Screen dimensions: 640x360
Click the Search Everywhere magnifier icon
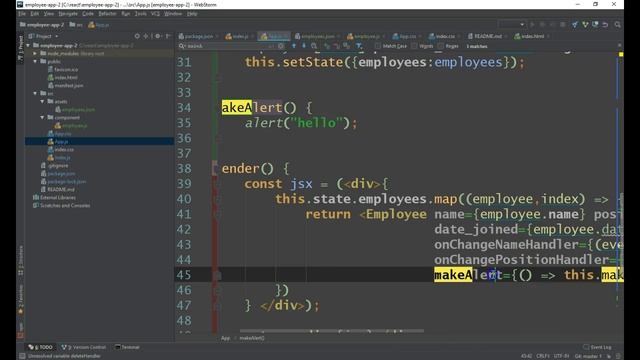[618, 25]
